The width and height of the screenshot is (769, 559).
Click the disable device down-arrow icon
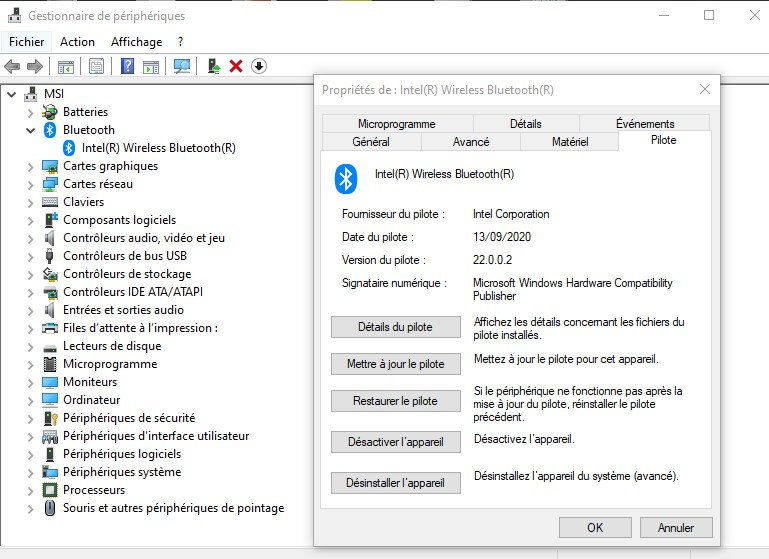[x=259, y=66]
